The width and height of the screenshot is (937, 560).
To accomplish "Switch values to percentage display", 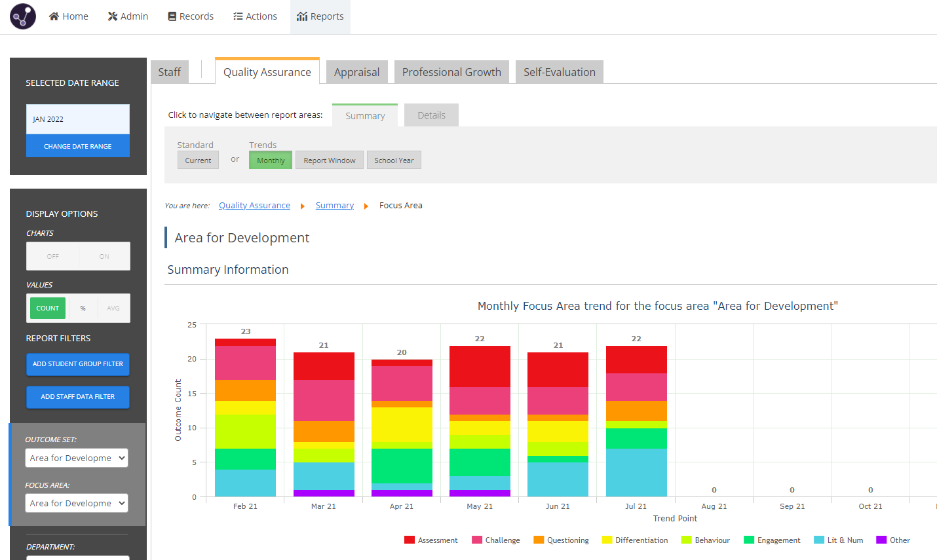I will tap(83, 308).
